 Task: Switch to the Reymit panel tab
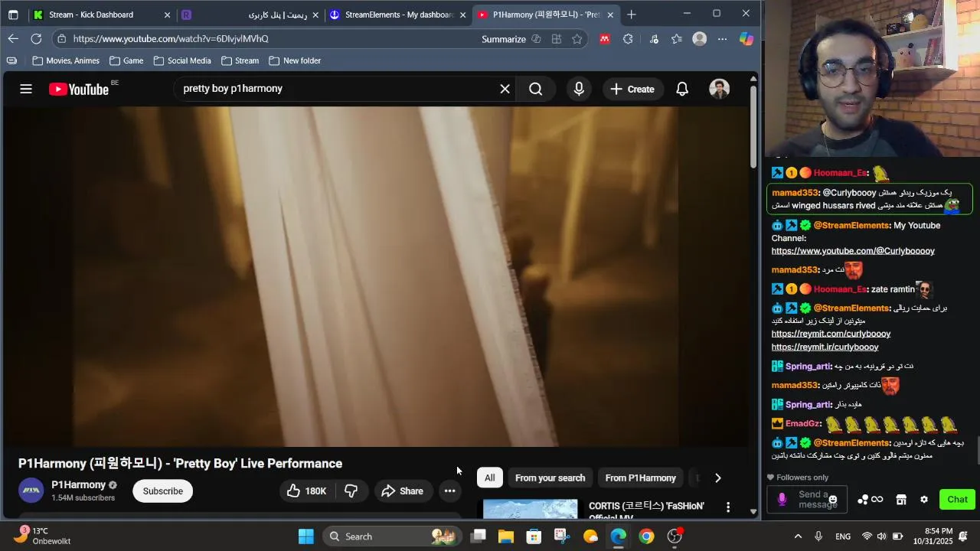point(250,15)
